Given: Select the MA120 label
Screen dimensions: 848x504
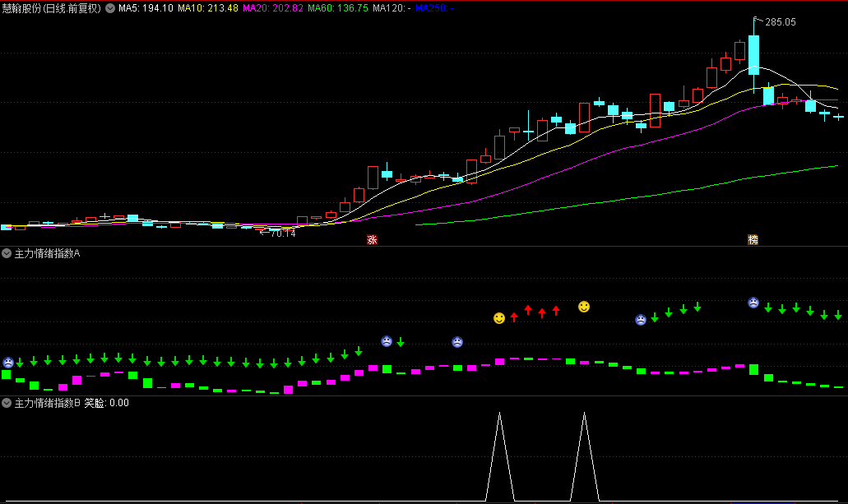Looking at the screenshot, I should (392, 8).
